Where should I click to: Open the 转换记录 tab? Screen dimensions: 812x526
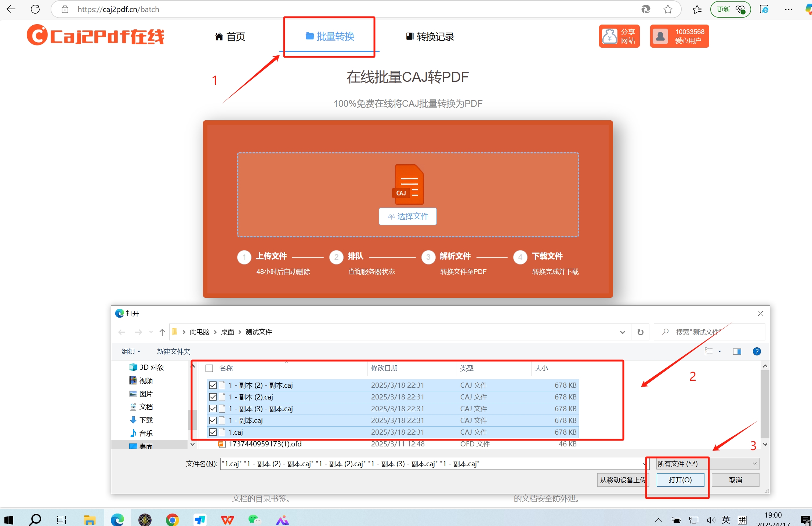pos(430,37)
